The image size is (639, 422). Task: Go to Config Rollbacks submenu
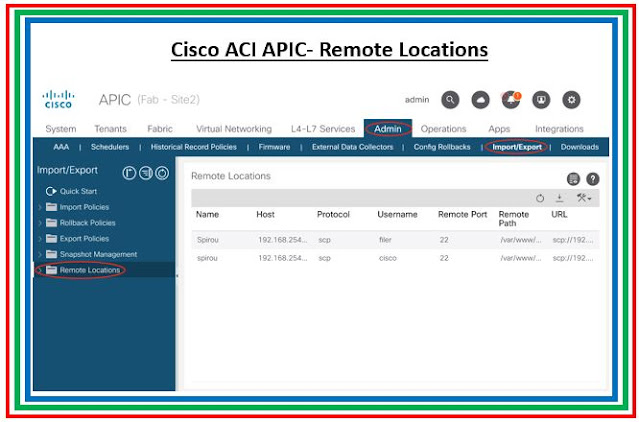[x=443, y=147]
